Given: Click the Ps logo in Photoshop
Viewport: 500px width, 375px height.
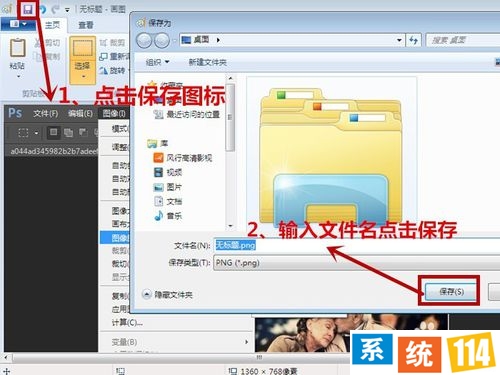Looking at the screenshot, I should tap(15, 113).
